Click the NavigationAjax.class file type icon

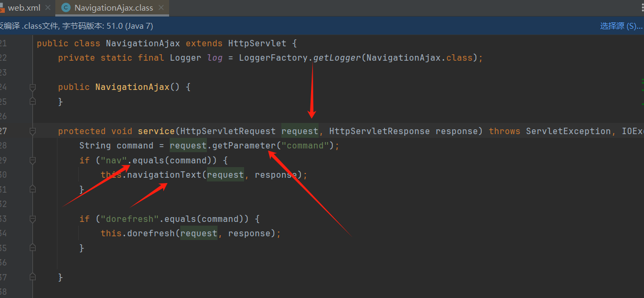(66, 7)
